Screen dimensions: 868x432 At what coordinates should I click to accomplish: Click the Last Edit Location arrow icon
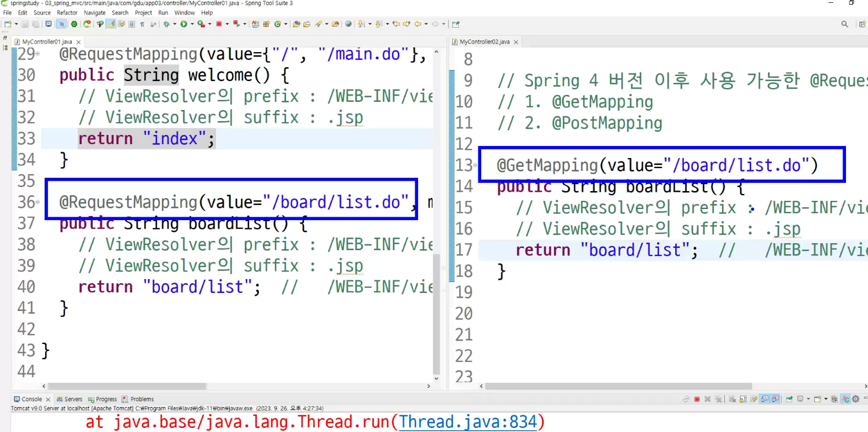click(396, 24)
